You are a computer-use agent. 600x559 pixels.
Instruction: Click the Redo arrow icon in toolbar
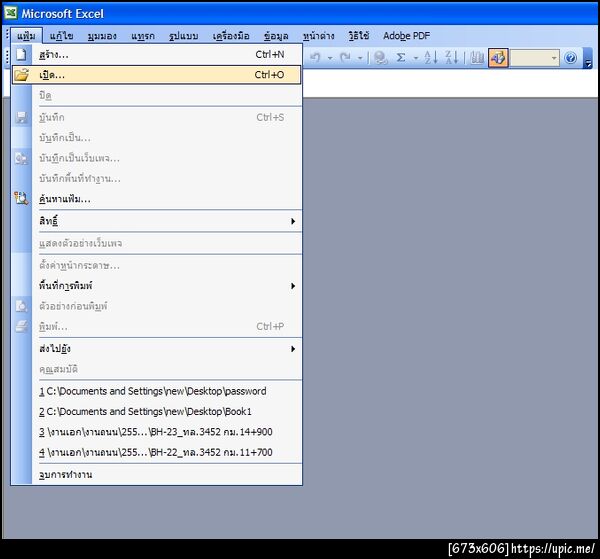point(346,58)
